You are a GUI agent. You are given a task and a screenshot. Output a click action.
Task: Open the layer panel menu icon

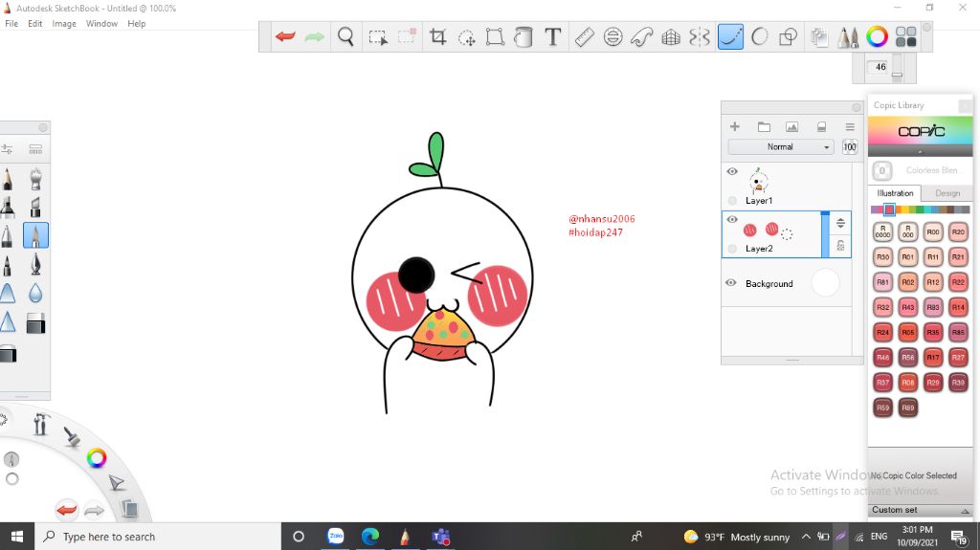[x=849, y=126]
